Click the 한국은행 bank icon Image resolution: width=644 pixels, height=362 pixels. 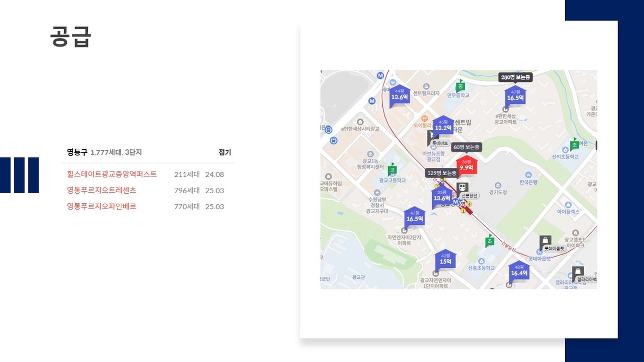coord(528,175)
